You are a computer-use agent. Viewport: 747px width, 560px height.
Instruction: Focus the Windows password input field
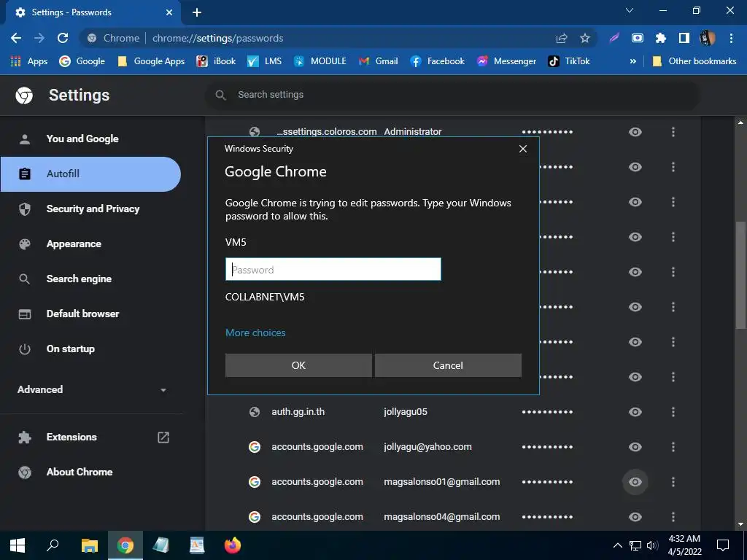[x=333, y=270]
